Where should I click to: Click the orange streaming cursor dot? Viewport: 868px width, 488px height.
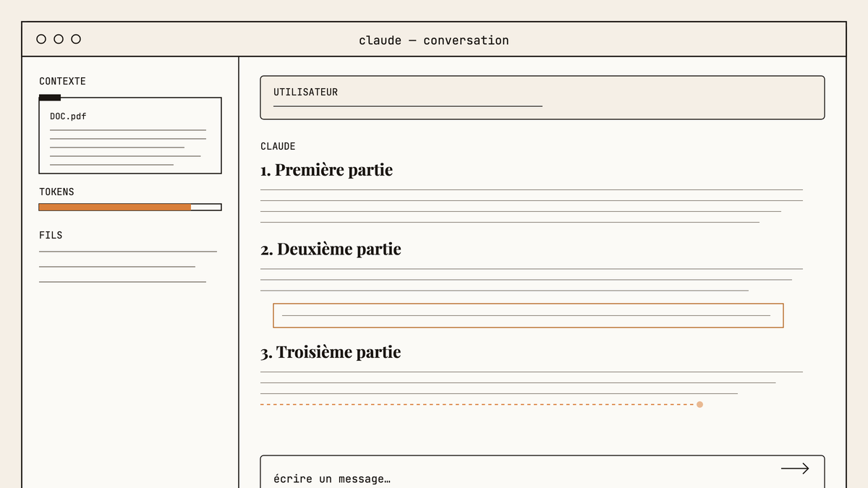pyautogui.click(x=699, y=404)
